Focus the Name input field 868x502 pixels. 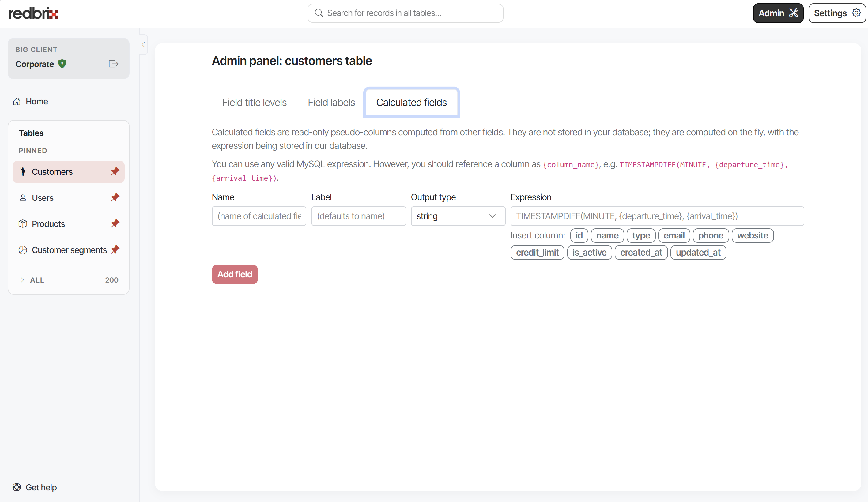point(259,216)
